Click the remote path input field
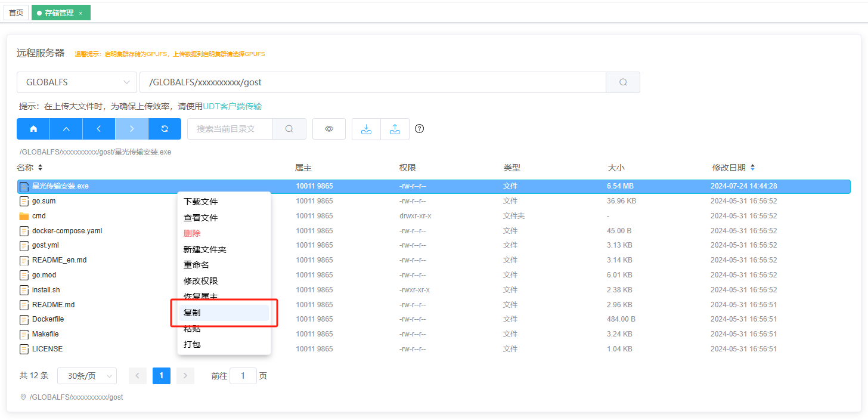This screenshot has width=868, height=420. point(373,82)
